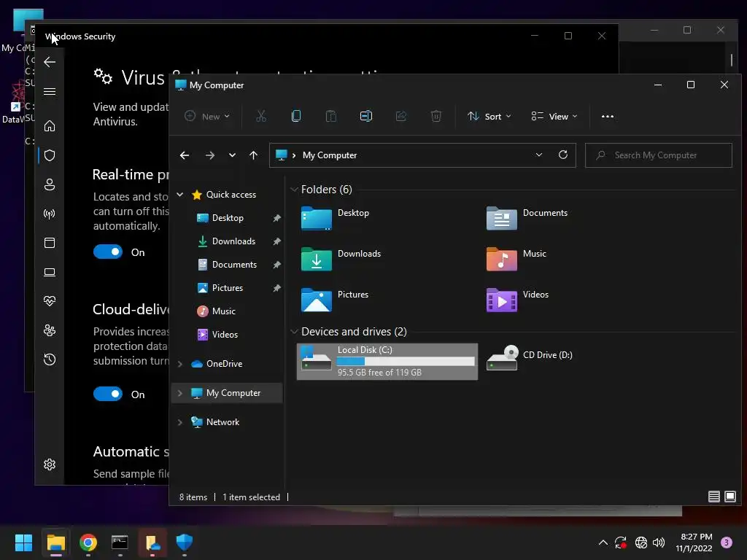This screenshot has height=560, width=747.
Task: Switch to details view layout icon
Action: pyautogui.click(x=713, y=497)
